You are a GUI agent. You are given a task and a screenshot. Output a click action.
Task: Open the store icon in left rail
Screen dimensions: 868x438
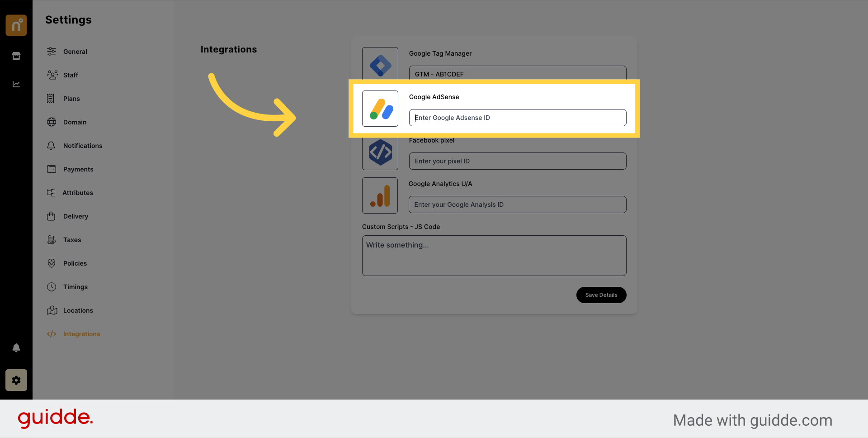click(16, 56)
